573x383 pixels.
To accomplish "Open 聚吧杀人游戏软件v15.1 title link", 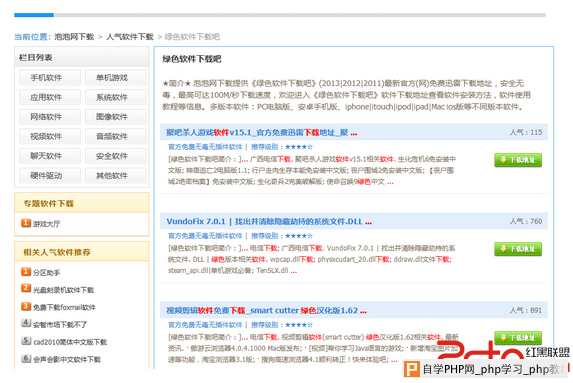I will 262,132.
